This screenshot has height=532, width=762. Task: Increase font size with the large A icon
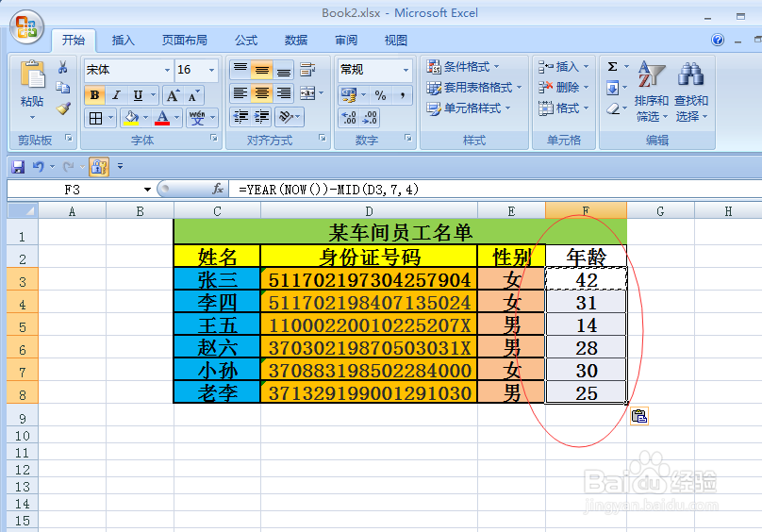coord(173,95)
